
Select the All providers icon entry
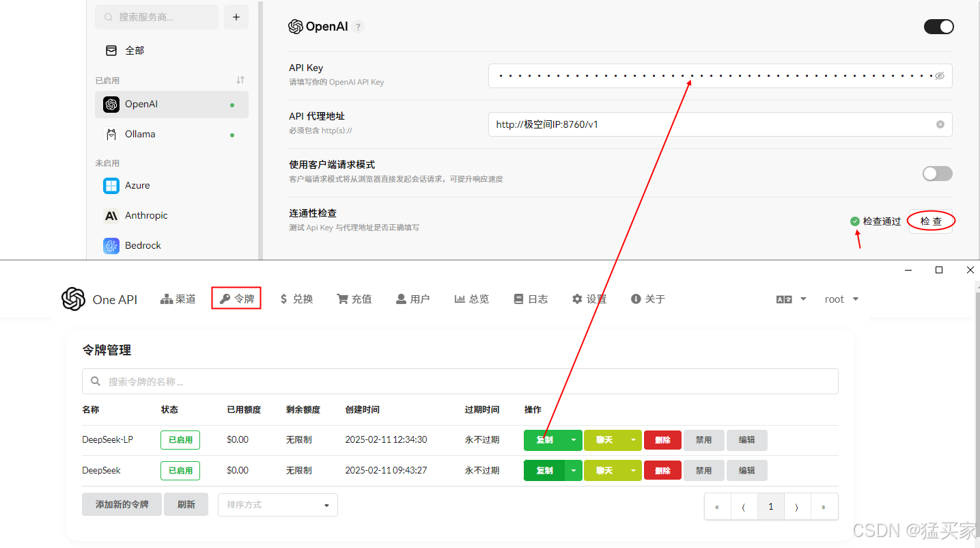coord(111,51)
